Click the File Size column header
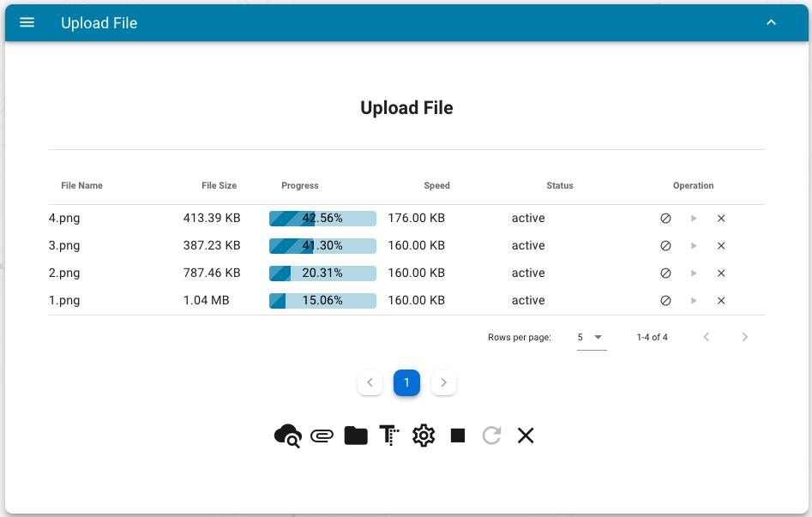812x517 pixels. [219, 185]
